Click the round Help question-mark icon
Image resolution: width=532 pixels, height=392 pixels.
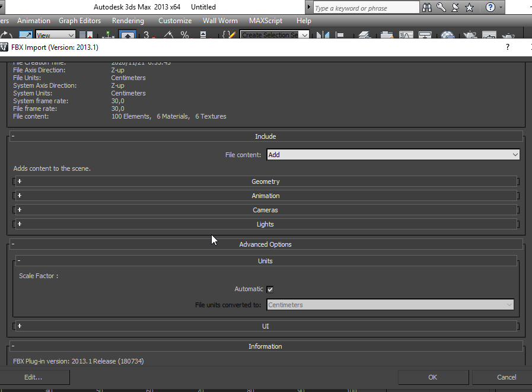(490, 7)
